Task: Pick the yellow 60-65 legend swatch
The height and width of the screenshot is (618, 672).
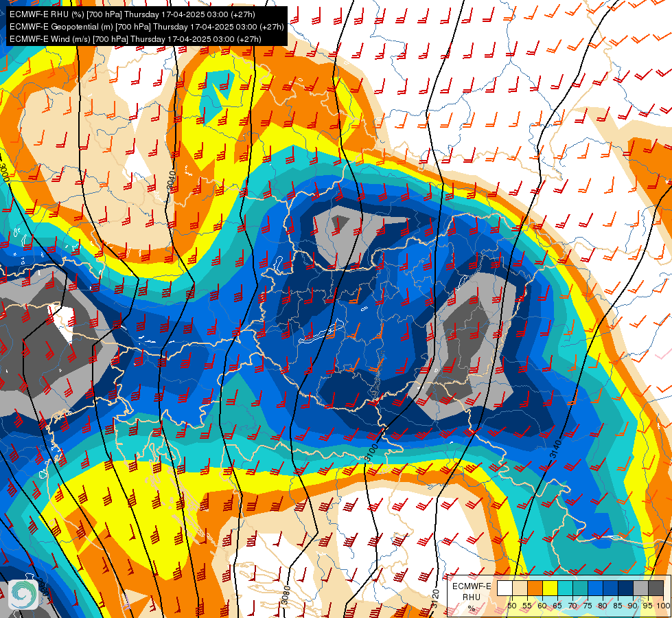Action: 551,588
